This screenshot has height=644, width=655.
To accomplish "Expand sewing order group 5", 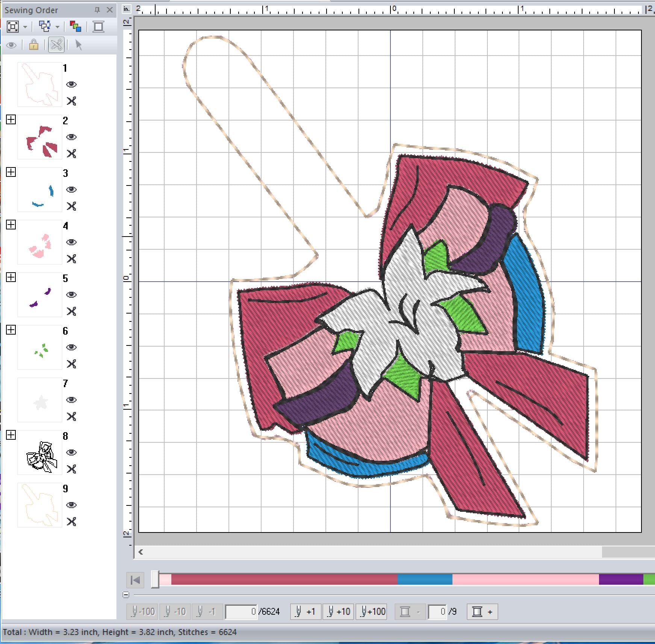I will tap(11, 277).
